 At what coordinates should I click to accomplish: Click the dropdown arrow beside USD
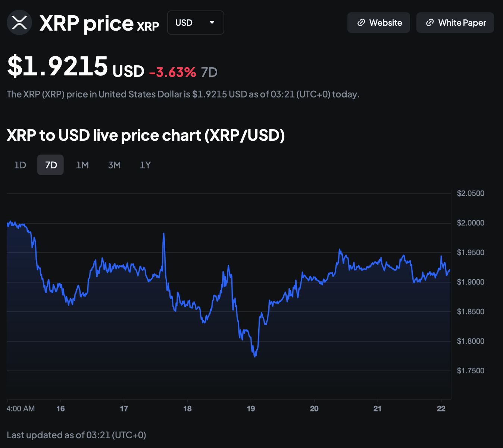(212, 22)
